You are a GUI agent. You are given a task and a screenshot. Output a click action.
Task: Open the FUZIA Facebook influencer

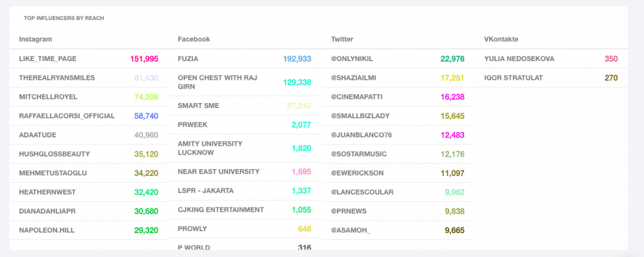(189, 59)
